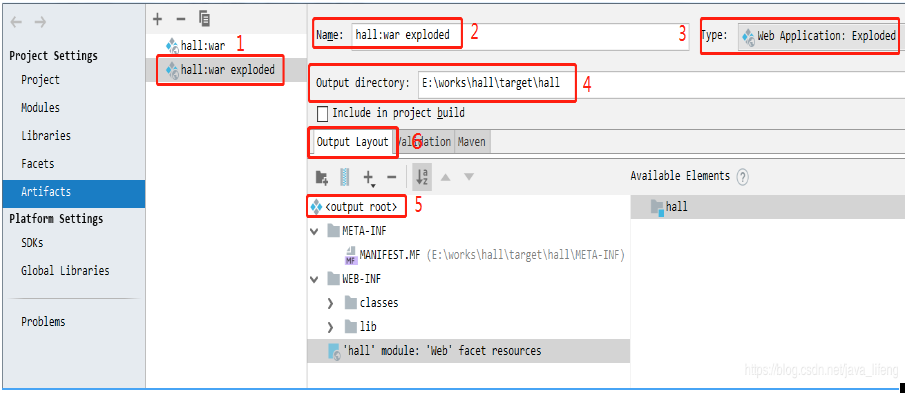The height and width of the screenshot is (396, 914).
Task: Open SDKs platform settings
Action: pos(32,243)
